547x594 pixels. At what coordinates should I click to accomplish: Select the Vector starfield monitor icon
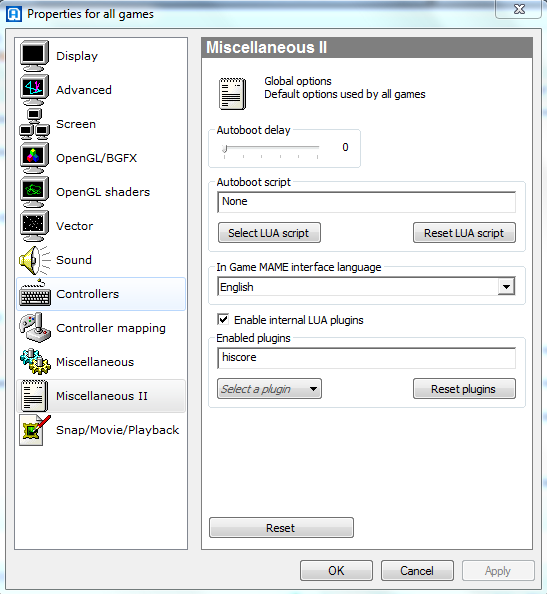(34, 226)
